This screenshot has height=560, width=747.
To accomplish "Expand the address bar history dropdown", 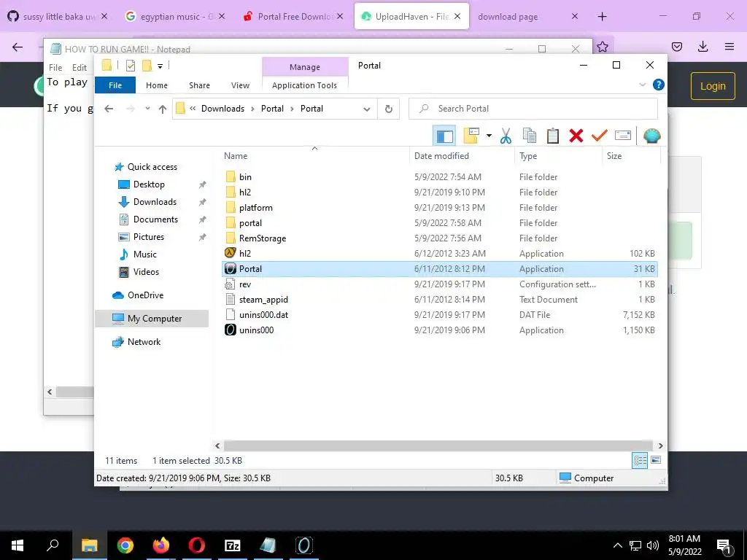I will pos(366,109).
